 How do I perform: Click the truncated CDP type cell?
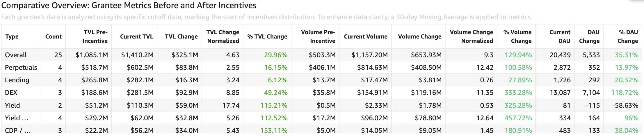(18, 130)
